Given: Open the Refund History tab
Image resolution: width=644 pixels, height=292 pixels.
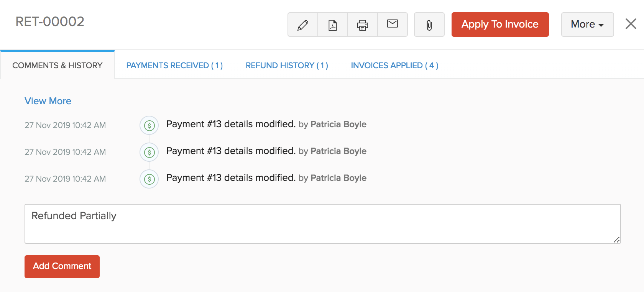Looking at the screenshot, I should [287, 66].
